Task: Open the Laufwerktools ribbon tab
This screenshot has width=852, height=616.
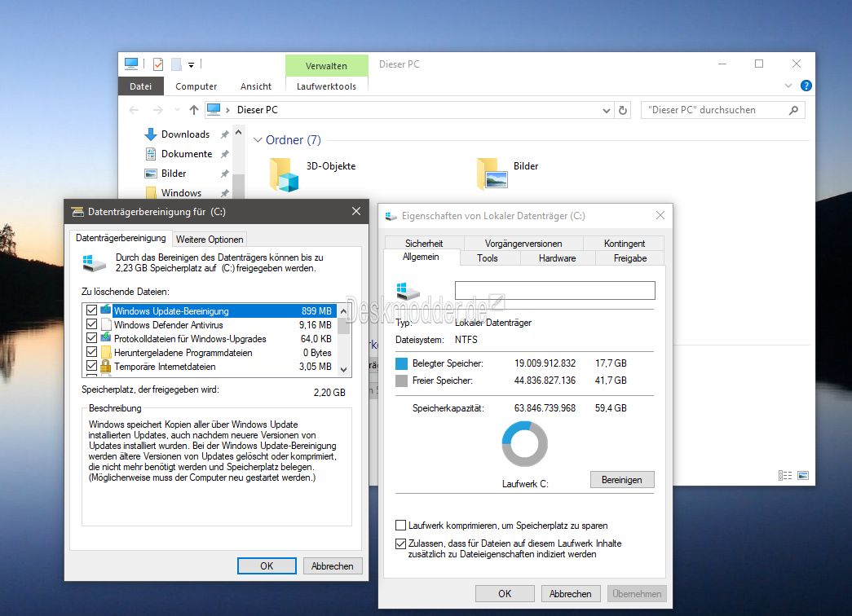Action: click(x=327, y=86)
